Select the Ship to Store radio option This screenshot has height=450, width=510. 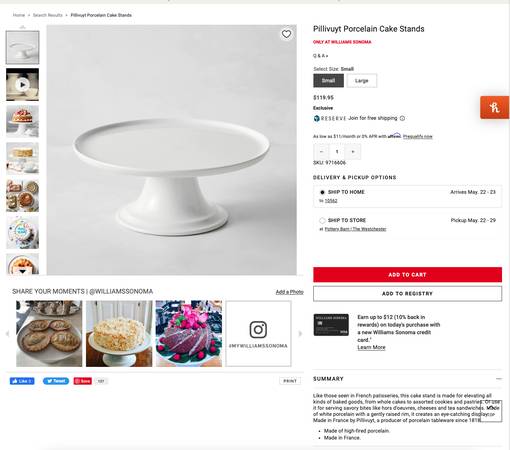[x=322, y=220]
